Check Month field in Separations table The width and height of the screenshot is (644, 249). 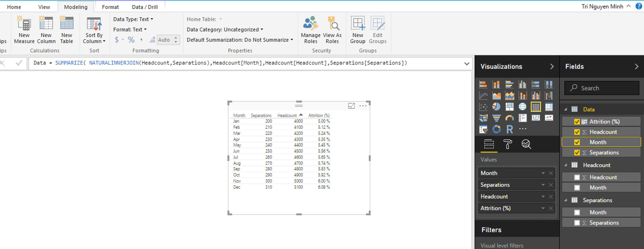pos(577,212)
